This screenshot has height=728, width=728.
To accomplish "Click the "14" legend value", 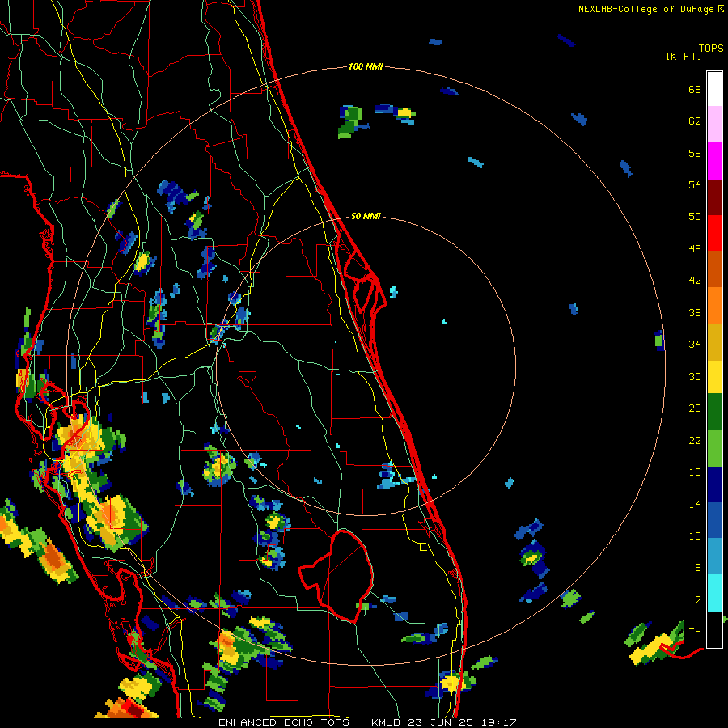I will [x=695, y=504].
